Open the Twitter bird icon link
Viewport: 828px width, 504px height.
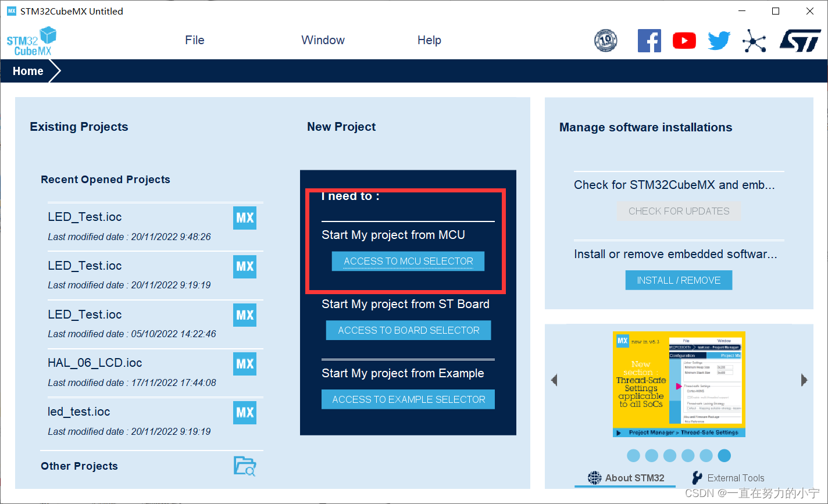tap(719, 41)
